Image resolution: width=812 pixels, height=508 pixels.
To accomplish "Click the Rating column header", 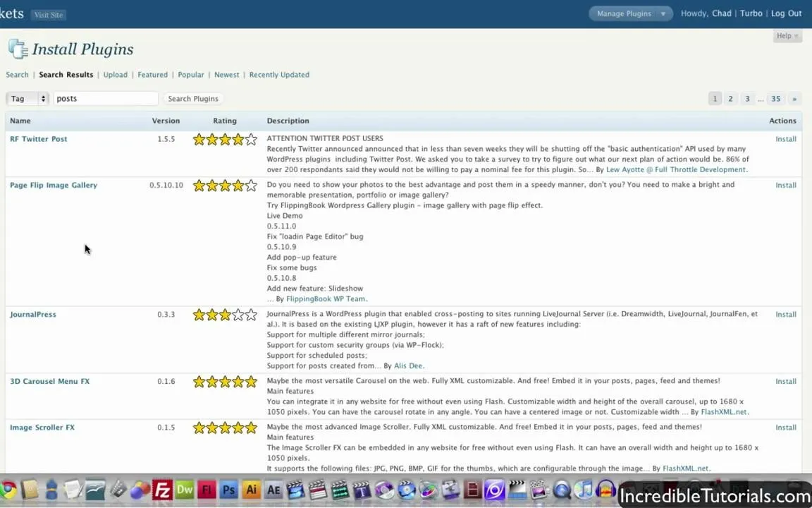I will pos(225,121).
